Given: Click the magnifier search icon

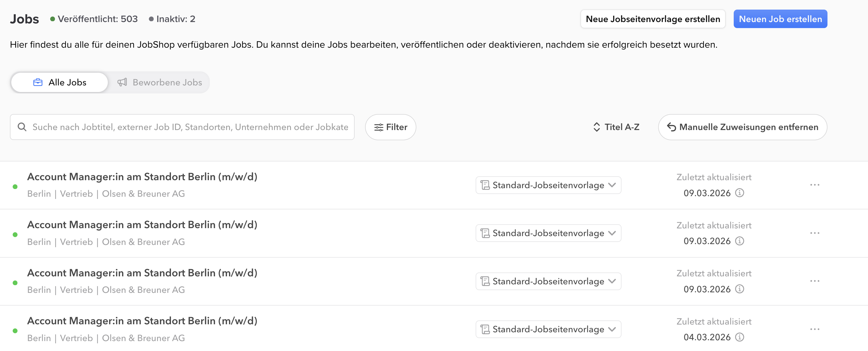Looking at the screenshot, I should pos(22,127).
